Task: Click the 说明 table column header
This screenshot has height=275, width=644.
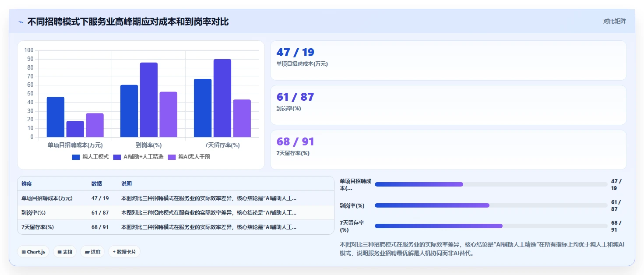Action: (x=127, y=184)
